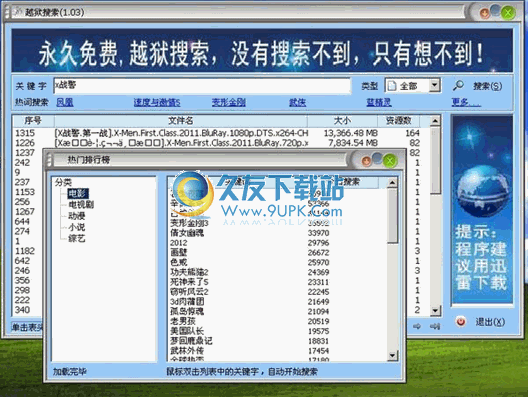528x397 pixels.
Task: Click the ranking list scrollbar thumb
Action: (392, 216)
